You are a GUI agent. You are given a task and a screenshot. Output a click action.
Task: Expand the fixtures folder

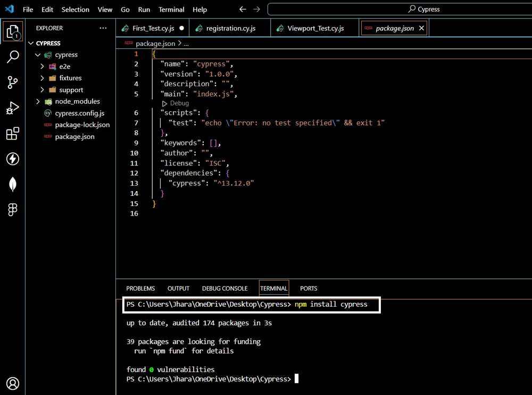pos(70,78)
